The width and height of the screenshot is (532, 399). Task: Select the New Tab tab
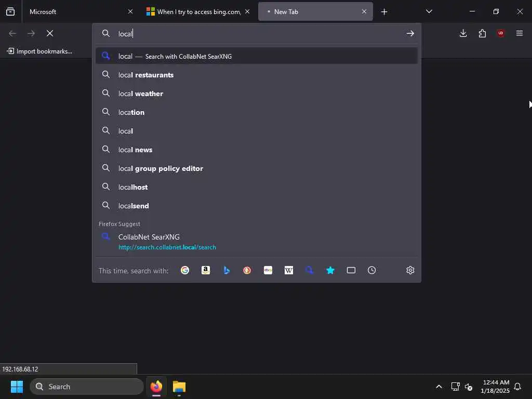click(315, 12)
